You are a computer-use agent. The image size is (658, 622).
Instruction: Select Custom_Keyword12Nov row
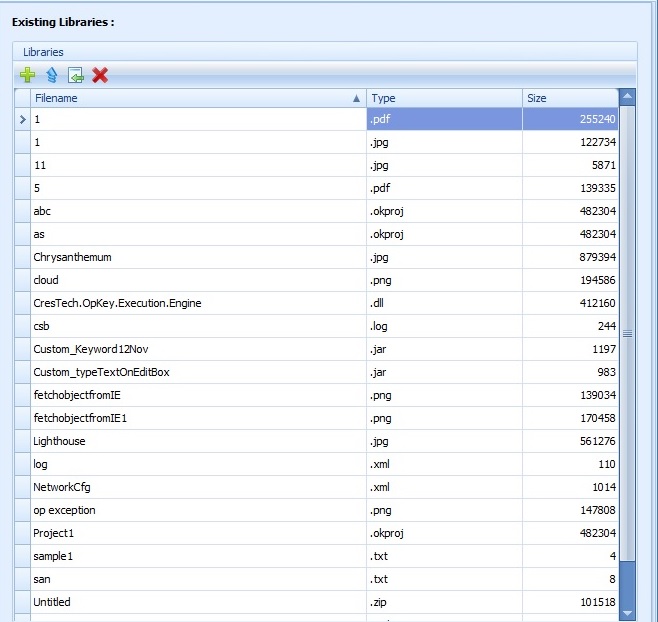click(x=316, y=349)
